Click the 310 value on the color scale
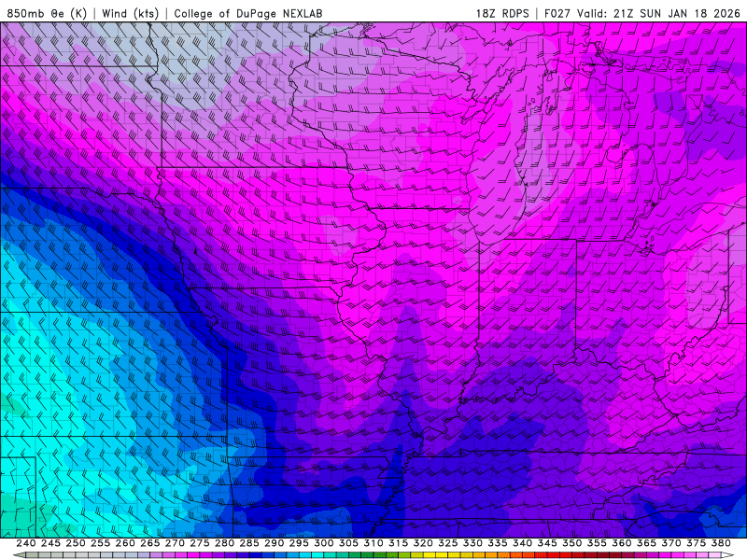 click(373, 543)
